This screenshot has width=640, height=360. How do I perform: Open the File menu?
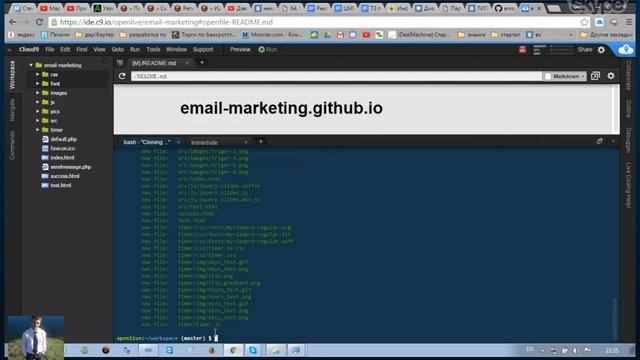click(x=50, y=49)
